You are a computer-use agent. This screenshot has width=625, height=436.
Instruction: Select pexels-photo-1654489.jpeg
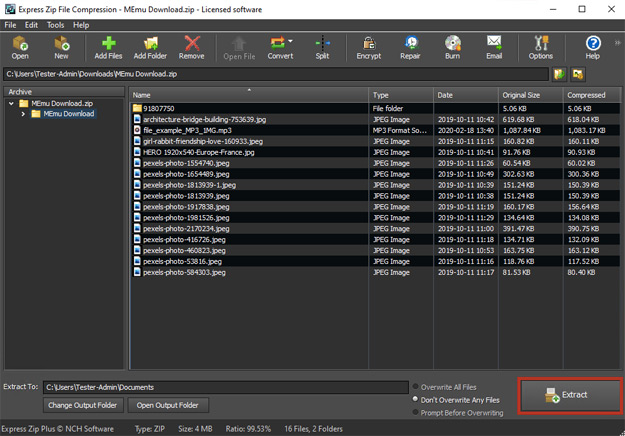[375, 174]
